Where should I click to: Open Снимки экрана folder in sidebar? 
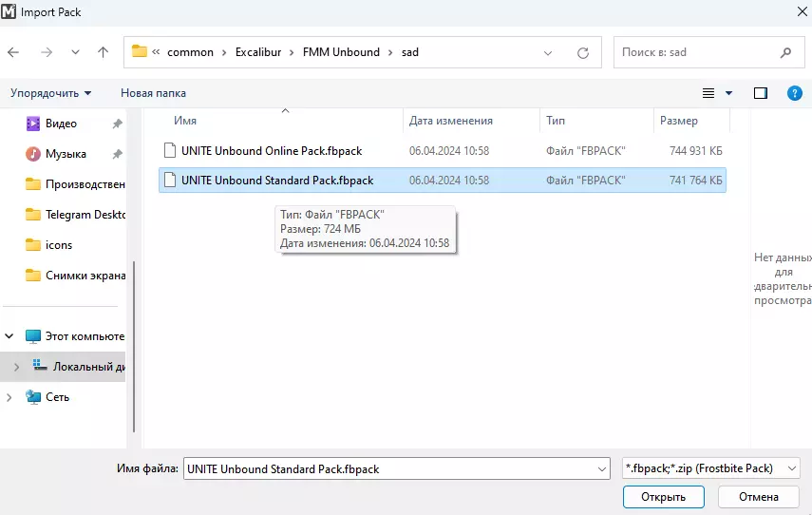(75, 276)
